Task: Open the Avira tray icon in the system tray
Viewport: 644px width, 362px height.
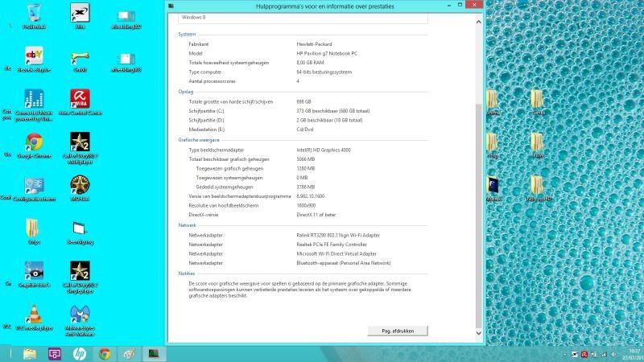Action: tap(584, 354)
